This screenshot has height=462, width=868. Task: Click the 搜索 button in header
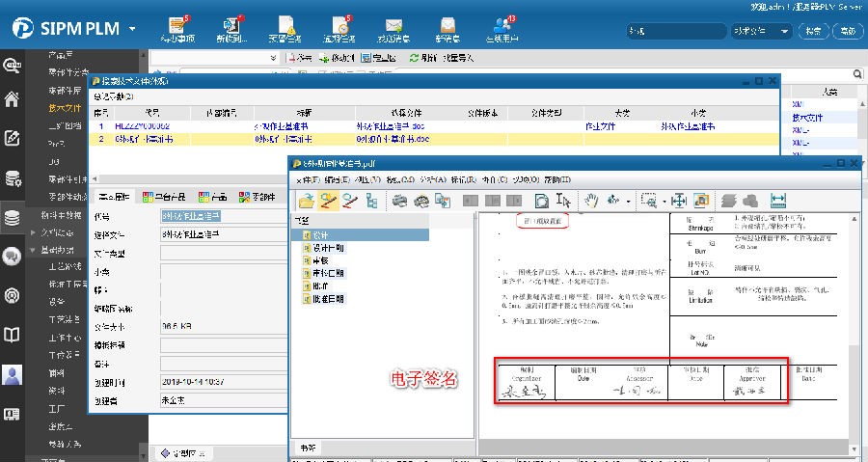coord(813,31)
